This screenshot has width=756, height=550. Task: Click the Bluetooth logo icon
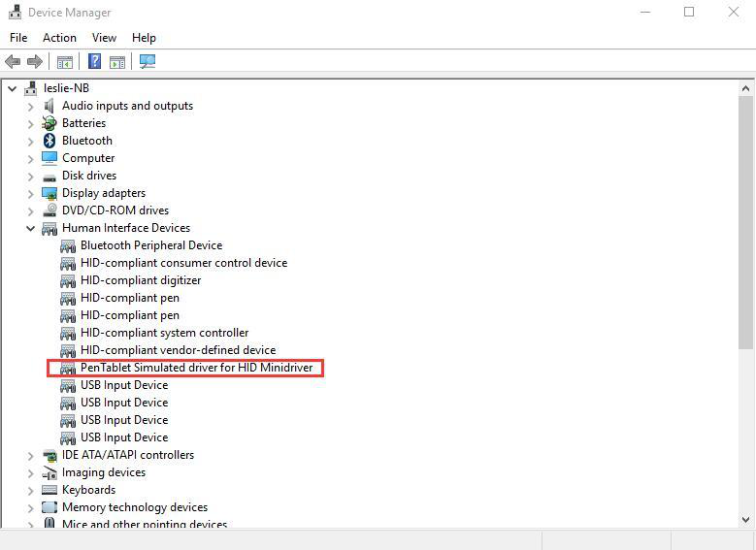click(x=49, y=141)
